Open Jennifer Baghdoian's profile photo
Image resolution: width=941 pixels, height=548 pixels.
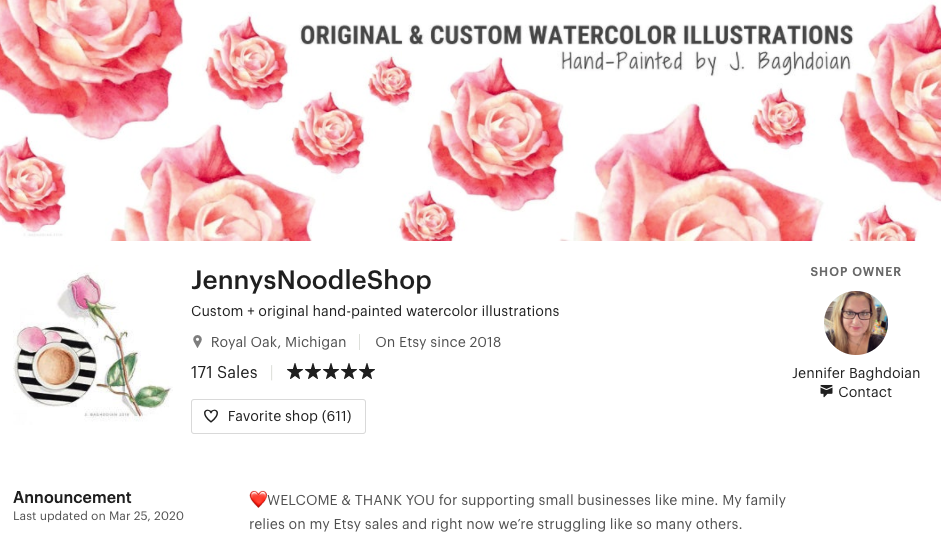[856, 323]
